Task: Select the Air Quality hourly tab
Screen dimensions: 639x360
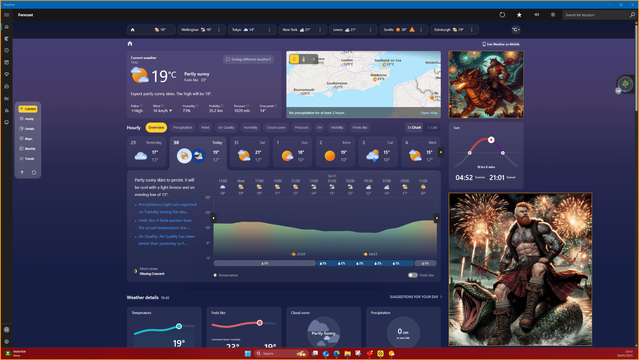Action: [x=226, y=128]
